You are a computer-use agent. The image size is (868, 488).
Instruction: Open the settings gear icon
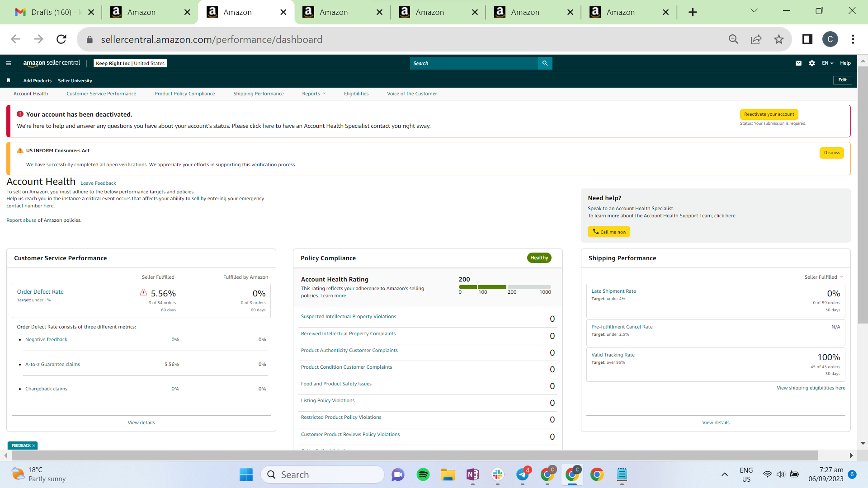click(x=812, y=63)
